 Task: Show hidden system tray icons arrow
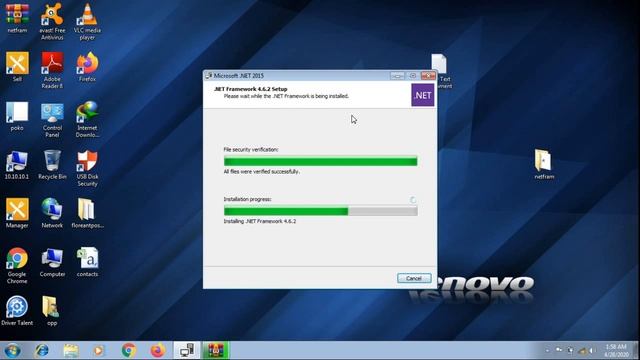[x=547, y=350]
